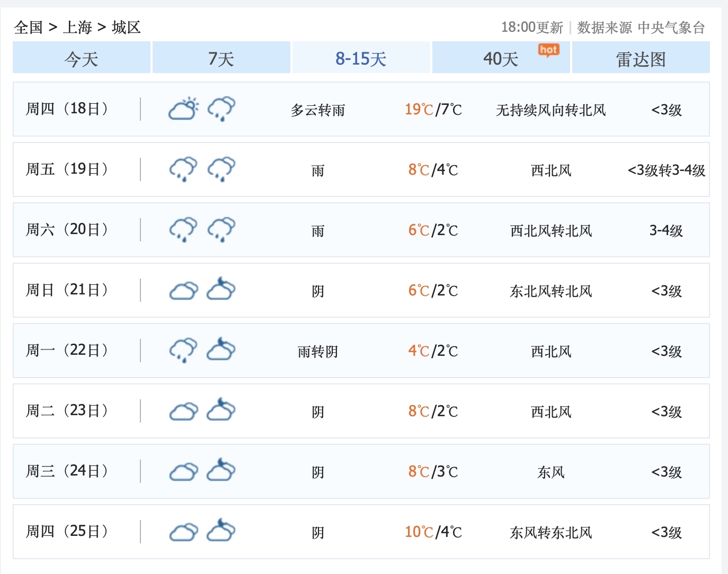Click night rain icon for 周四 18日

(x=221, y=109)
